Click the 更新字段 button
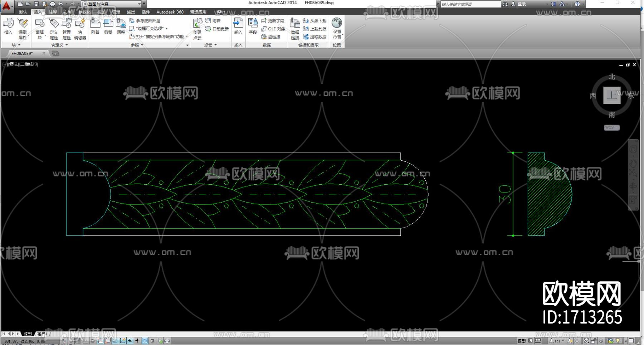644x345 pixels. 273,21
